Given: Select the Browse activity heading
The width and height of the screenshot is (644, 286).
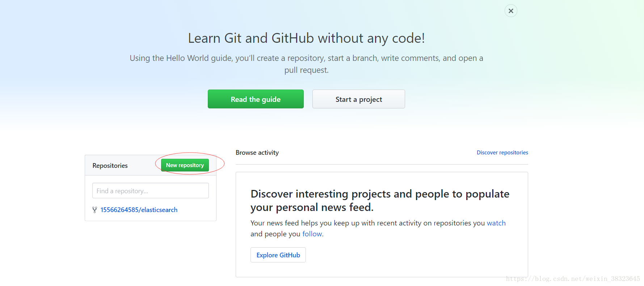Looking at the screenshot, I should (257, 153).
